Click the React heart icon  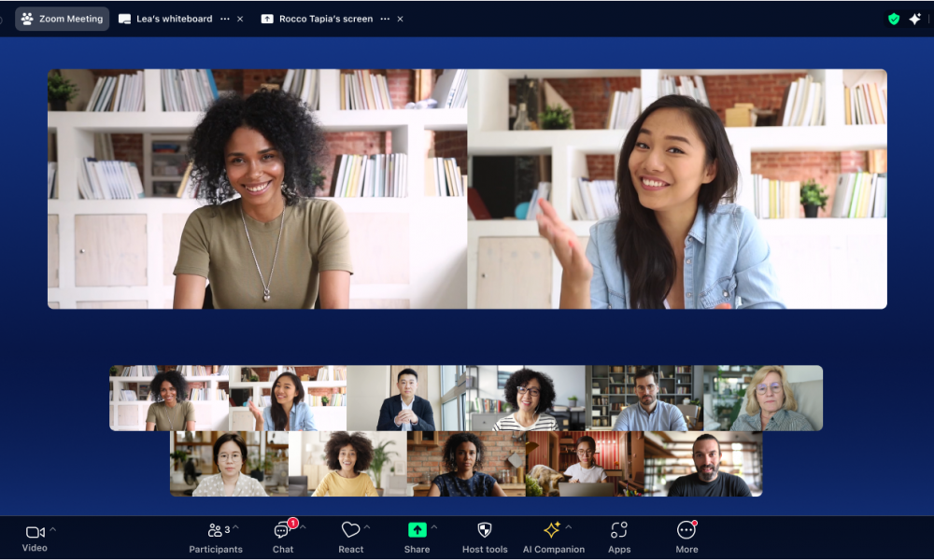(x=350, y=530)
